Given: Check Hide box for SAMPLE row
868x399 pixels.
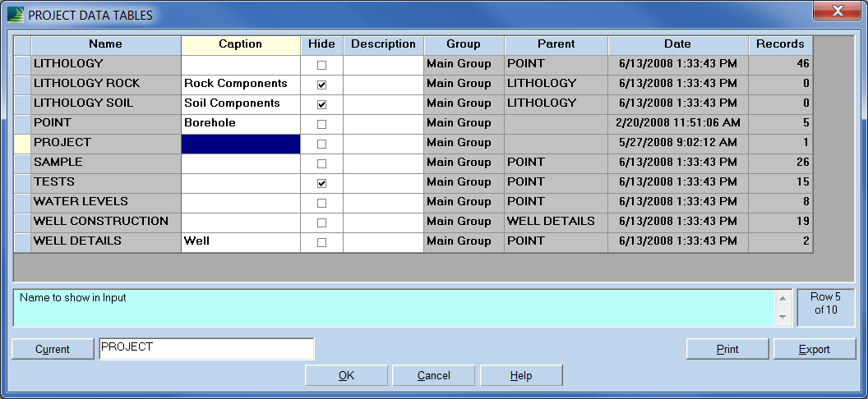Looking at the screenshot, I should click(321, 163).
